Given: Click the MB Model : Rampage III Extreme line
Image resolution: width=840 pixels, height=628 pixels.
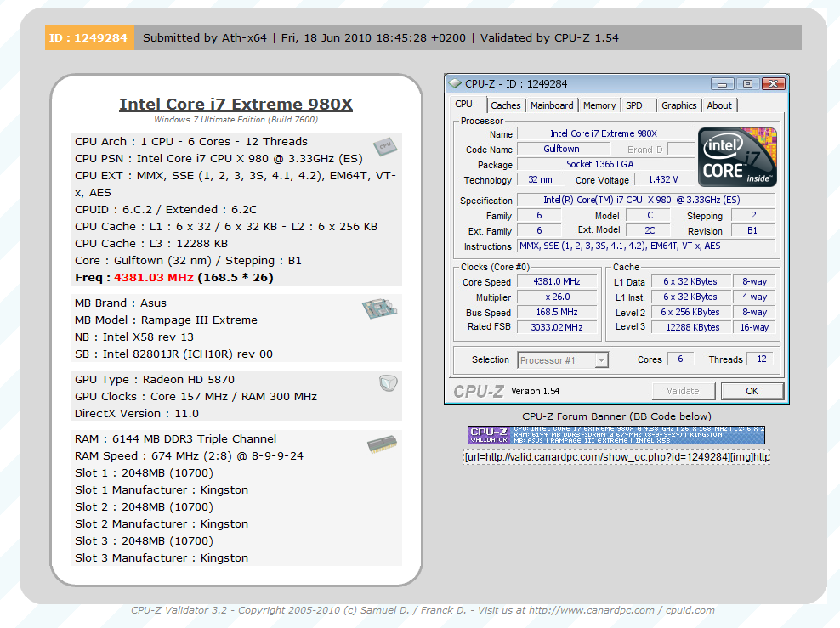Looking at the screenshot, I should (166, 320).
